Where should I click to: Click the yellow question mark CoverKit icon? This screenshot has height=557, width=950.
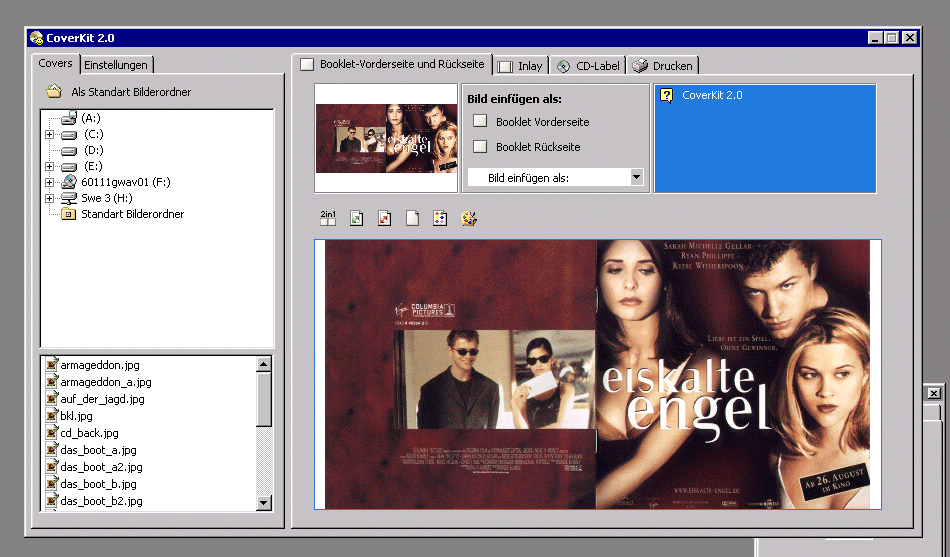click(x=667, y=96)
